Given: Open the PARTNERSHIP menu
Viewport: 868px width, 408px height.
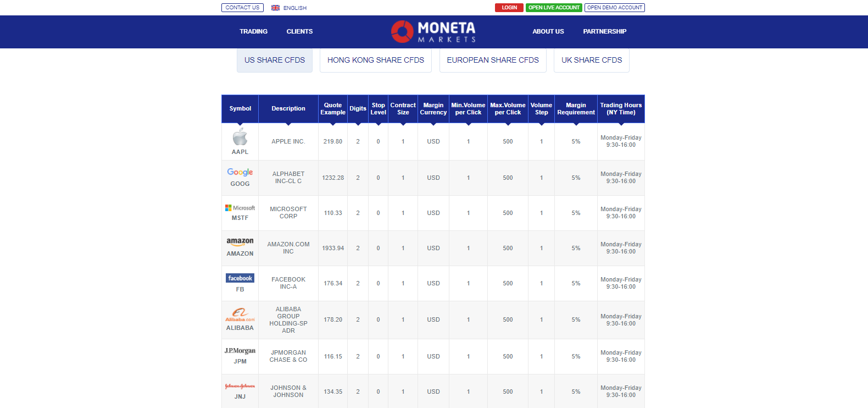Looking at the screenshot, I should 605,31.
